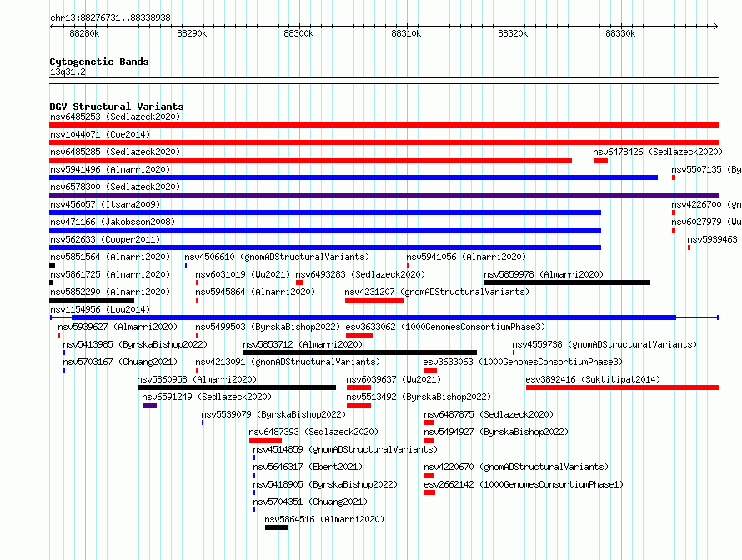Click black bar under nsv5852290 (Almarri2020)

pyautogui.click(x=92, y=300)
